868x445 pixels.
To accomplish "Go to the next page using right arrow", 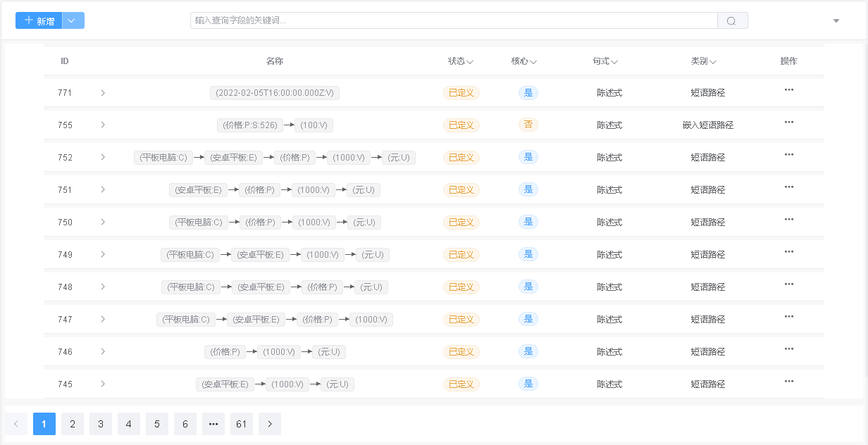I will [270, 424].
